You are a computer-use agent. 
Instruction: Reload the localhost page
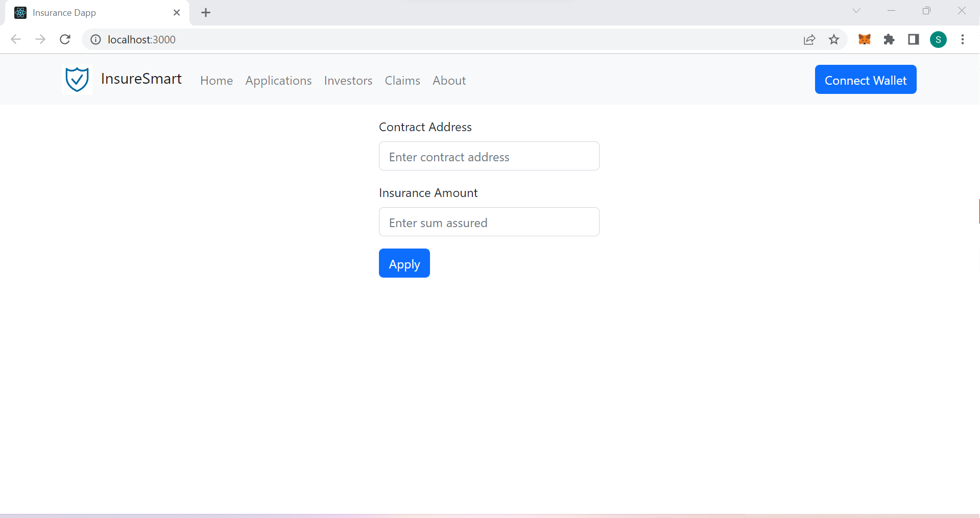pos(65,39)
